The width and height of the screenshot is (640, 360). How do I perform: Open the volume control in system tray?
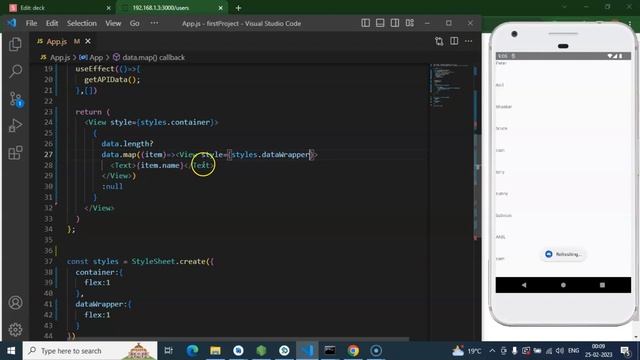click(559, 351)
